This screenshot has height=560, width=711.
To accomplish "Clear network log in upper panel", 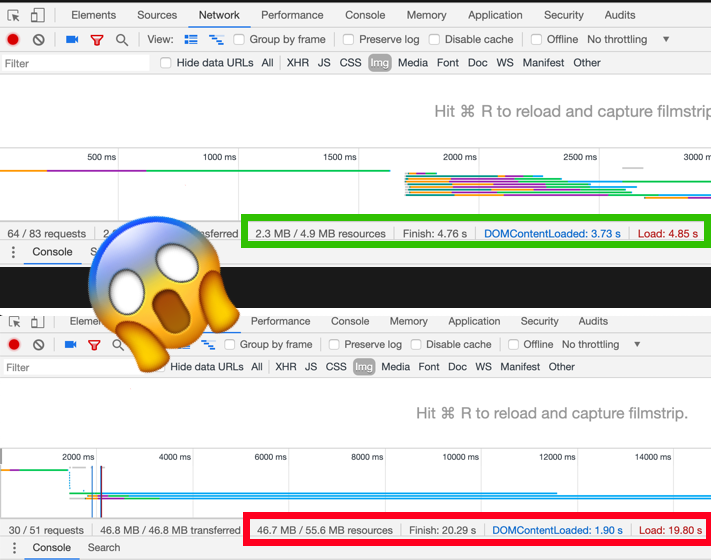I will point(38,40).
